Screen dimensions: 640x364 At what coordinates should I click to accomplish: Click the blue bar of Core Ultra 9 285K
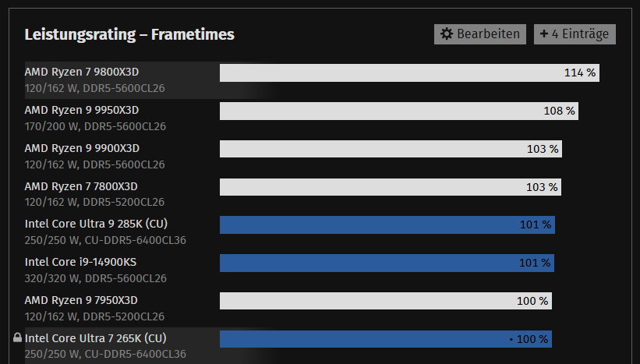(387, 225)
